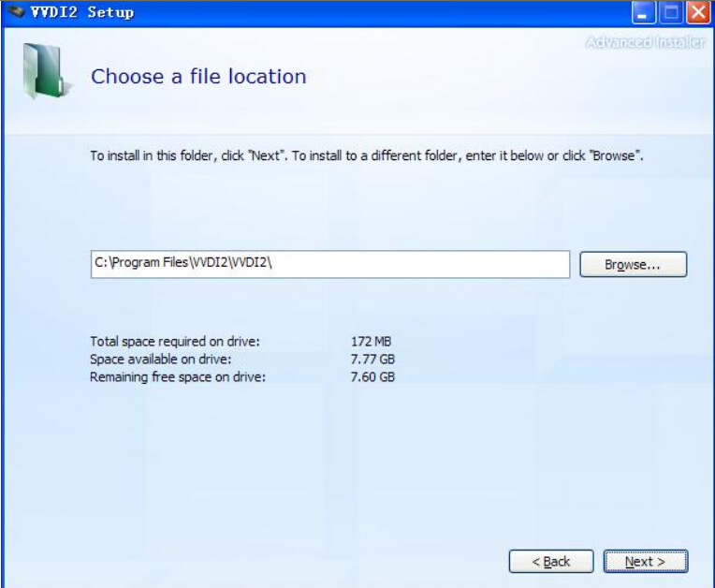715x588 pixels.
Task: Click the '7.60 GB' remaining space value
Action: pyautogui.click(x=372, y=376)
